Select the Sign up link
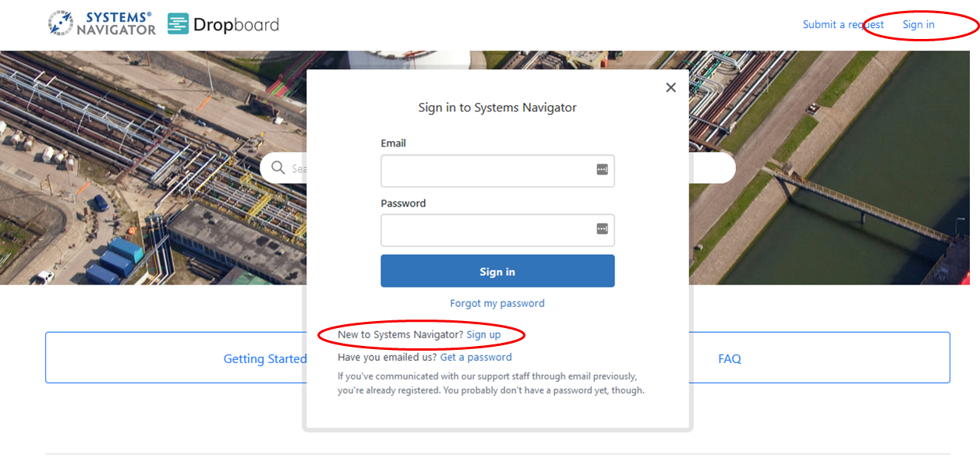Image resolution: width=980 pixels, height=466 pixels. click(483, 334)
